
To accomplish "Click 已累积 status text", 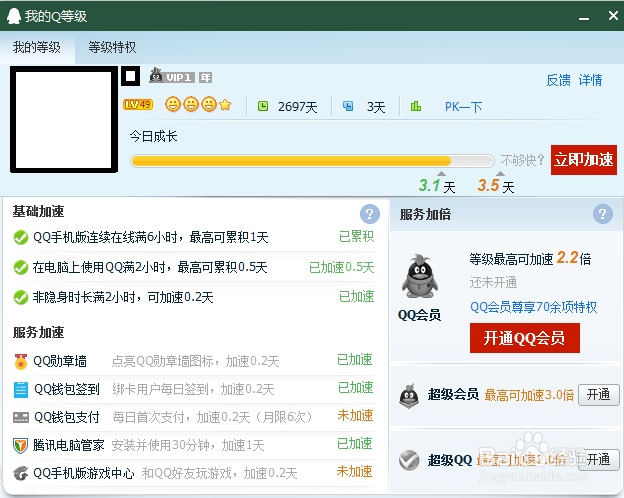I will click(356, 236).
